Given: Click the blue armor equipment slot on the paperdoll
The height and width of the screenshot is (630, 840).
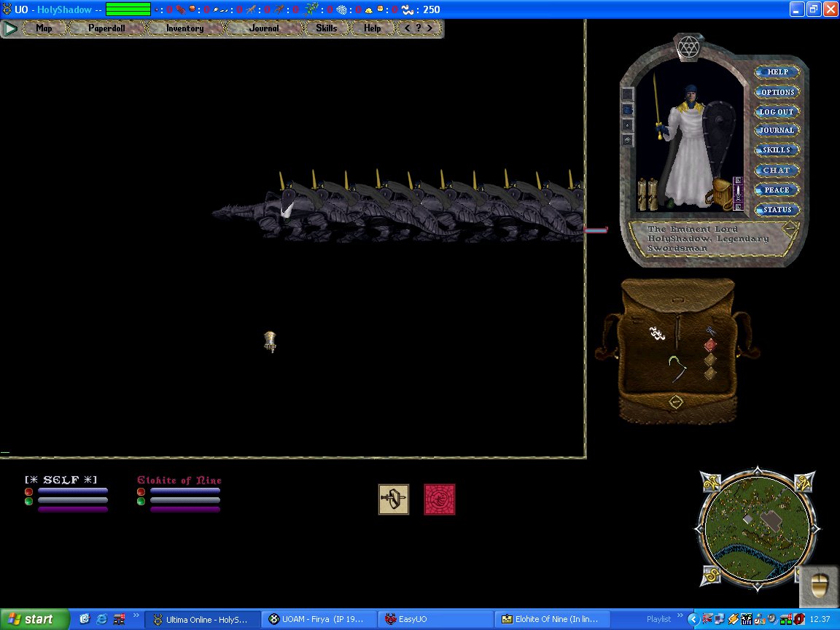Looking at the screenshot, I should (x=627, y=110).
